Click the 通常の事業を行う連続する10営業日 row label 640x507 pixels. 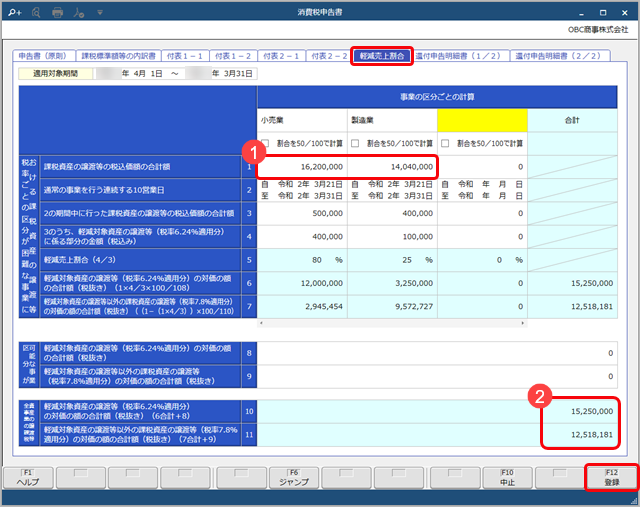[x=140, y=190]
